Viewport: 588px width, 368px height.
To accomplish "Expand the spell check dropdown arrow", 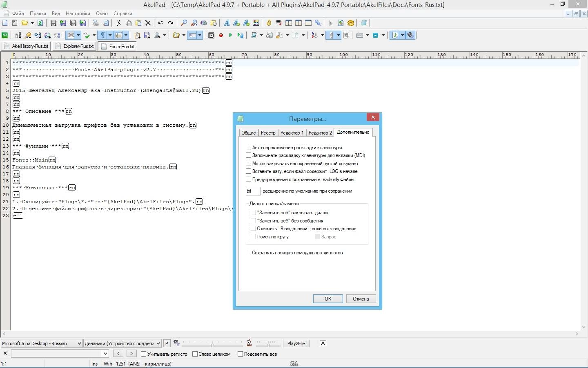I will pyautogui.click(x=94, y=35).
